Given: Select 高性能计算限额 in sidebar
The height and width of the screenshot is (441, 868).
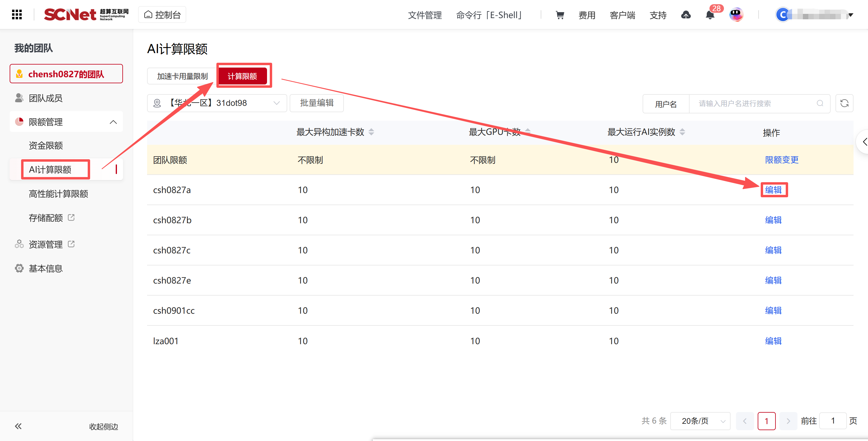Looking at the screenshot, I should 58,194.
